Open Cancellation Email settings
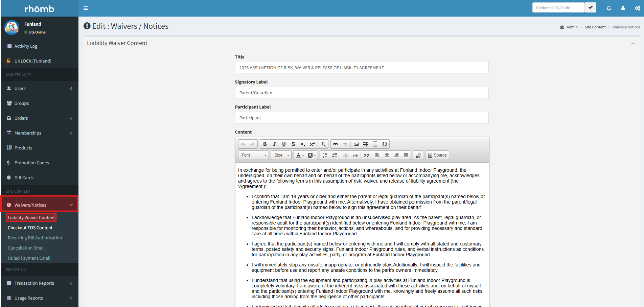This screenshot has width=644, height=307. [26, 248]
